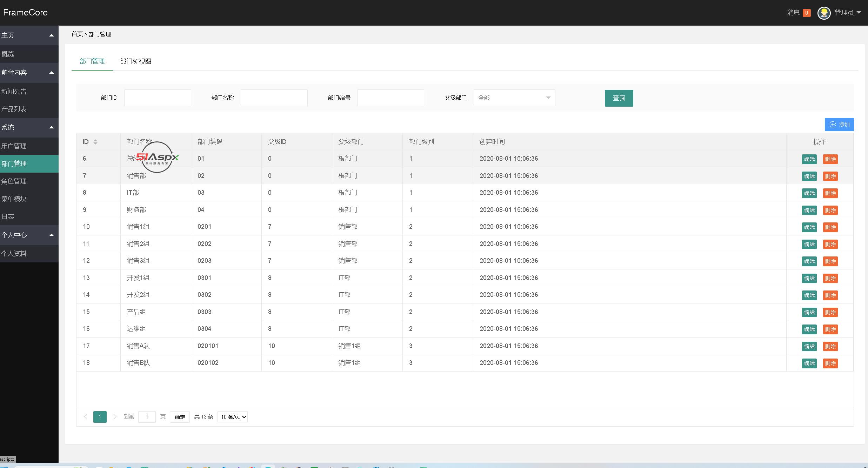
Task: Open the 概览 sidebar item
Action: pyautogui.click(x=29, y=54)
